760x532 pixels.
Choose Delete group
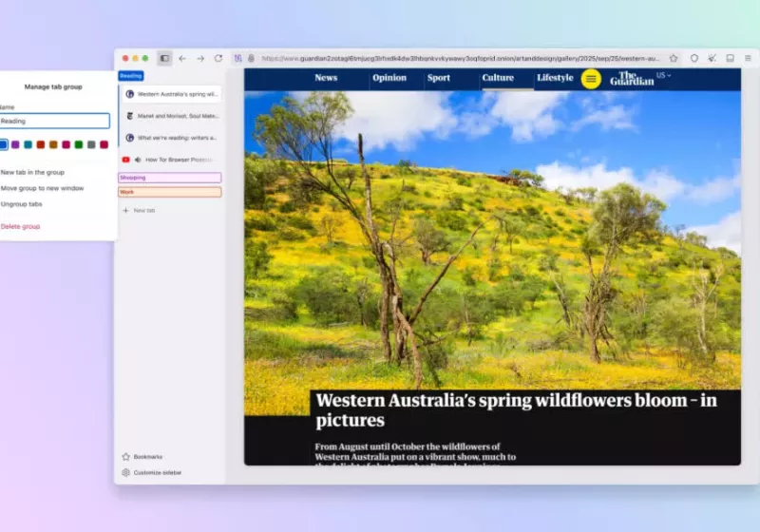click(20, 226)
